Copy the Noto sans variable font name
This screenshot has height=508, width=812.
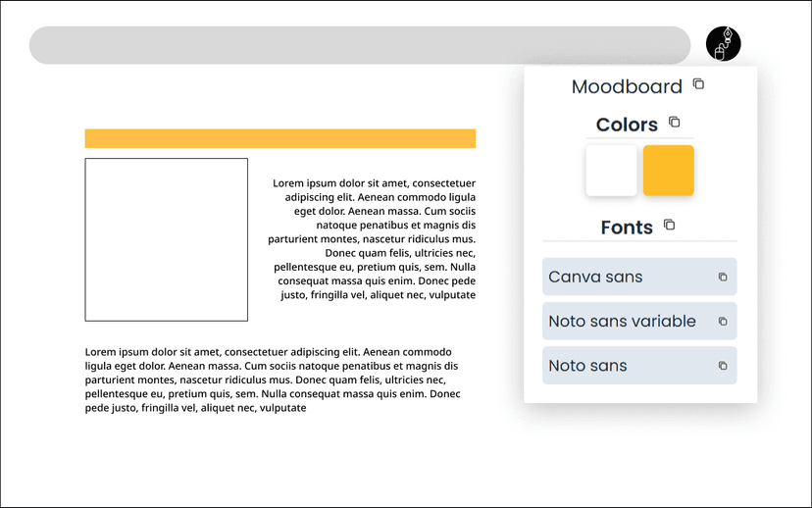coord(723,322)
